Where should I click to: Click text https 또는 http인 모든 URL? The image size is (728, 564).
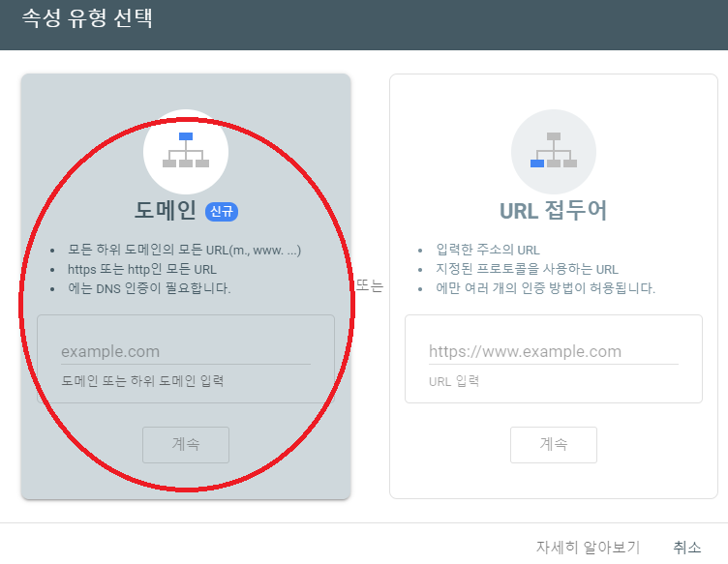point(142,270)
